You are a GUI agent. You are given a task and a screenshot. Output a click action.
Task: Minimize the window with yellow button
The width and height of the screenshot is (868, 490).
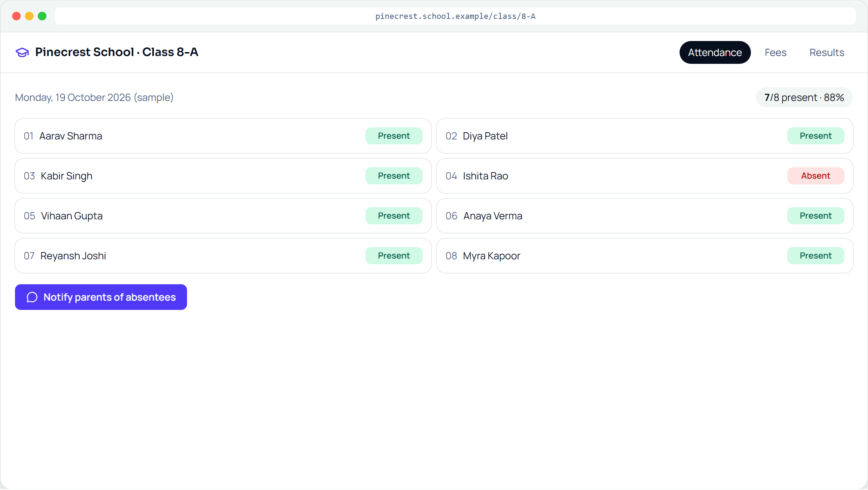click(x=29, y=16)
